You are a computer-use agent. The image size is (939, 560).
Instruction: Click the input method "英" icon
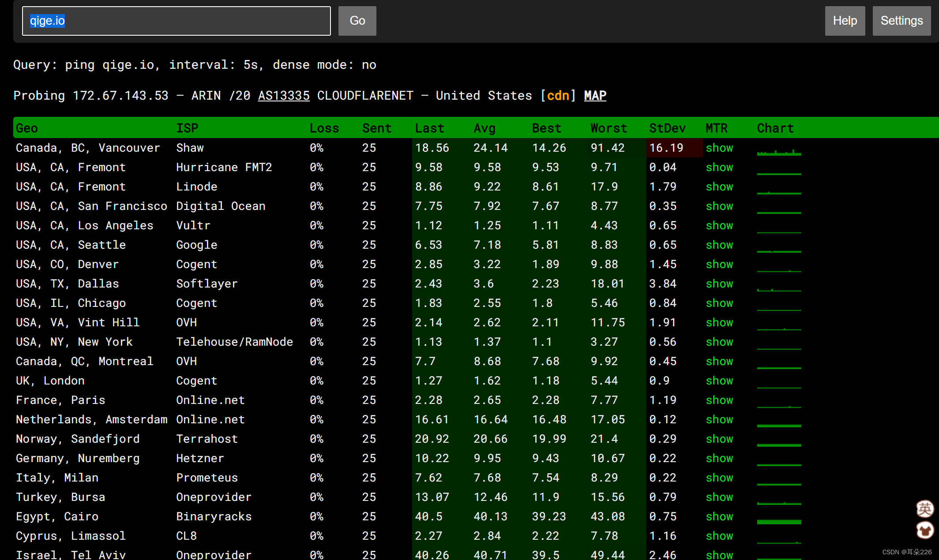924,509
